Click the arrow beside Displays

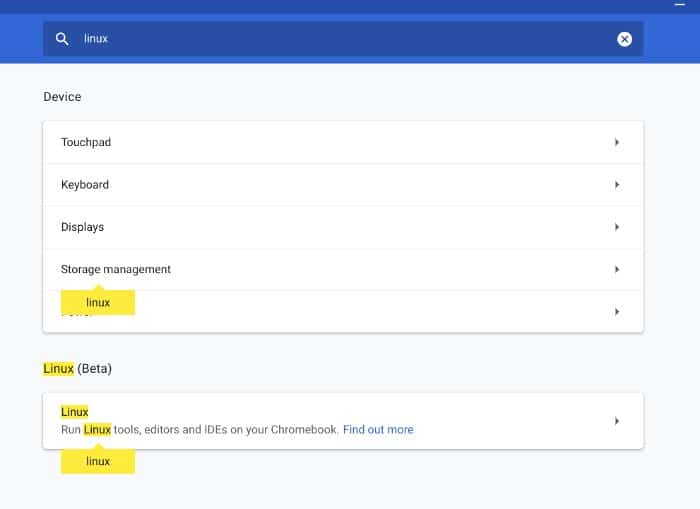click(617, 227)
